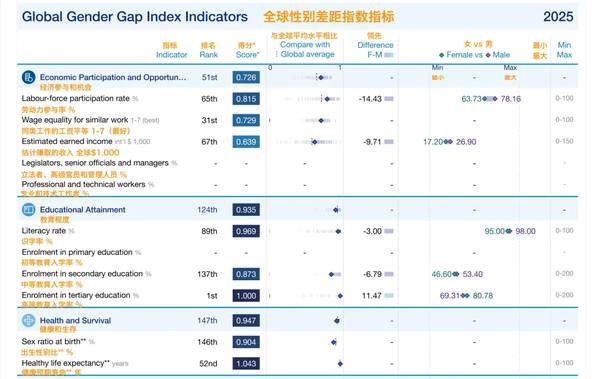600x379 pixels.
Task: Click Enrolment in secondary education label
Action: click(82, 274)
